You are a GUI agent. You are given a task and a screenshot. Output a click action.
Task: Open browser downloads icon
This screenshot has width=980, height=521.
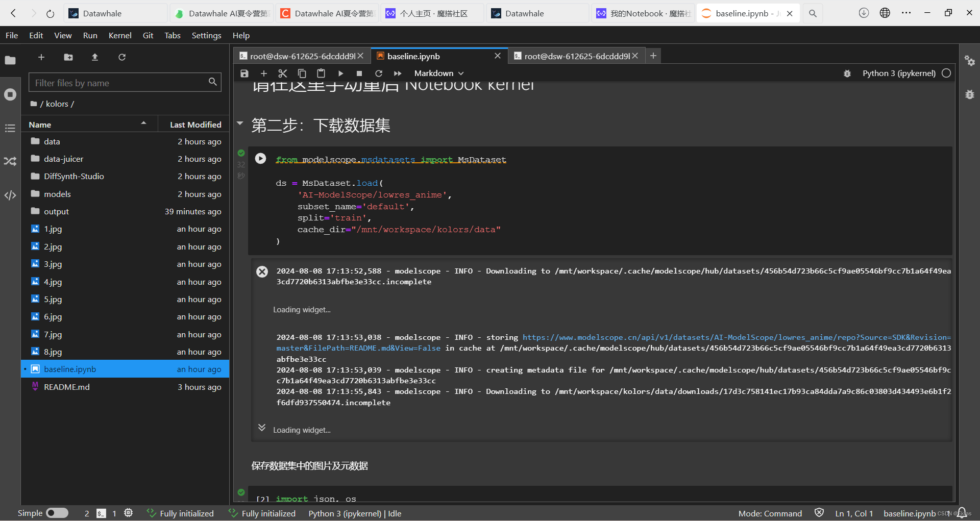tap(864, 13)
